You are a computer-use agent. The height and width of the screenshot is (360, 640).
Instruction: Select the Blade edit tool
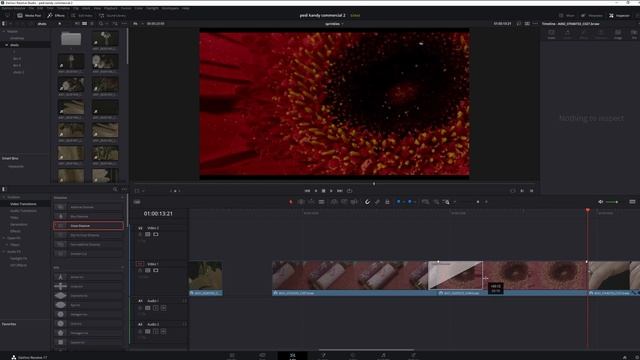[322, 202]
